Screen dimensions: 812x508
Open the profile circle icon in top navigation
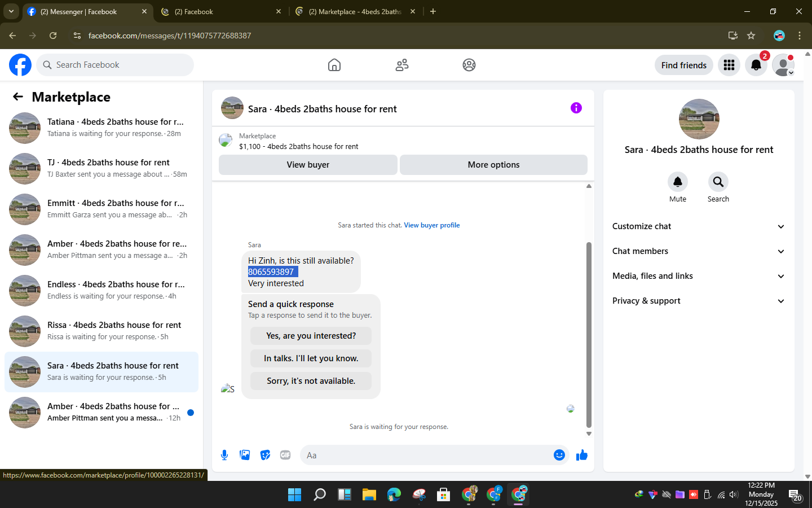pyautogui.click(x=469, y=65)
